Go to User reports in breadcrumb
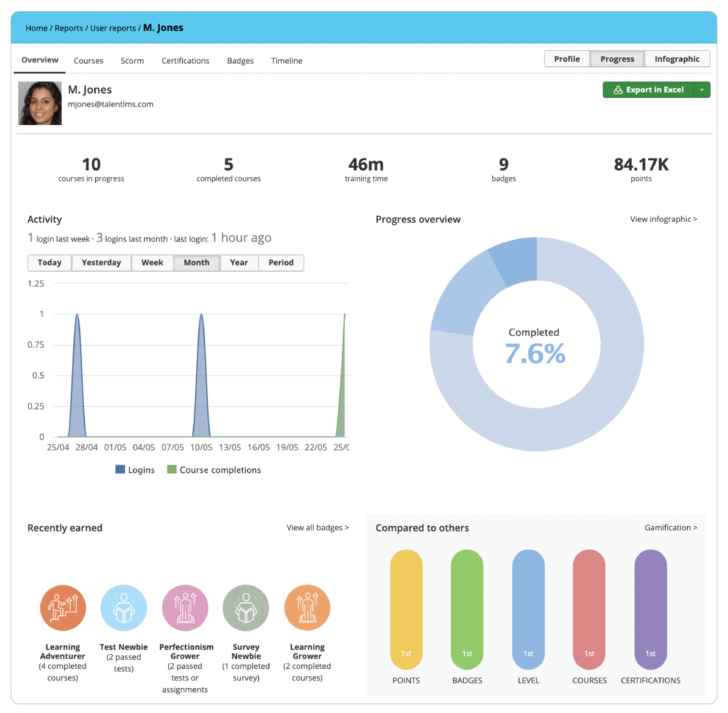The image size is (728, 713). click(x=113, y=28)
